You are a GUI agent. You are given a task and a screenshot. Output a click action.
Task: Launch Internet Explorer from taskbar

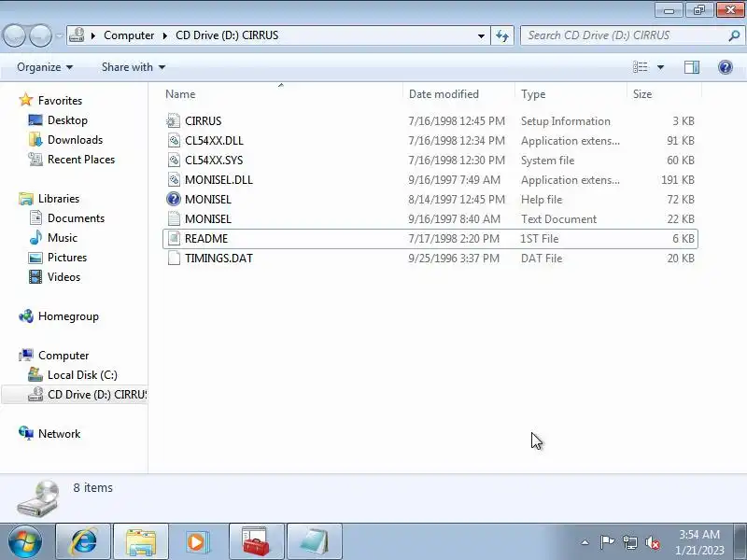(84, 542)
